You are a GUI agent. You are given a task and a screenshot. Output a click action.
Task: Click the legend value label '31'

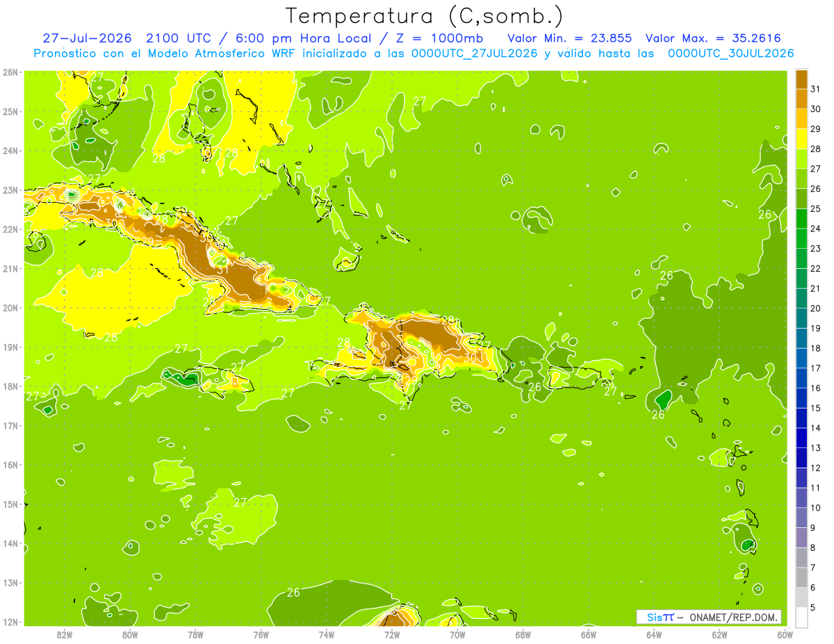pyautogui.click(x=816, y=89)
